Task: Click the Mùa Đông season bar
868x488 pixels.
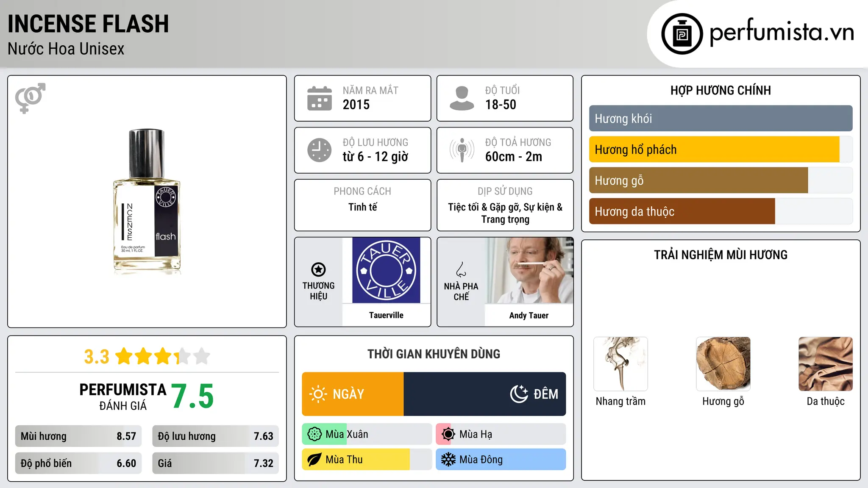Action: [501, 460]
